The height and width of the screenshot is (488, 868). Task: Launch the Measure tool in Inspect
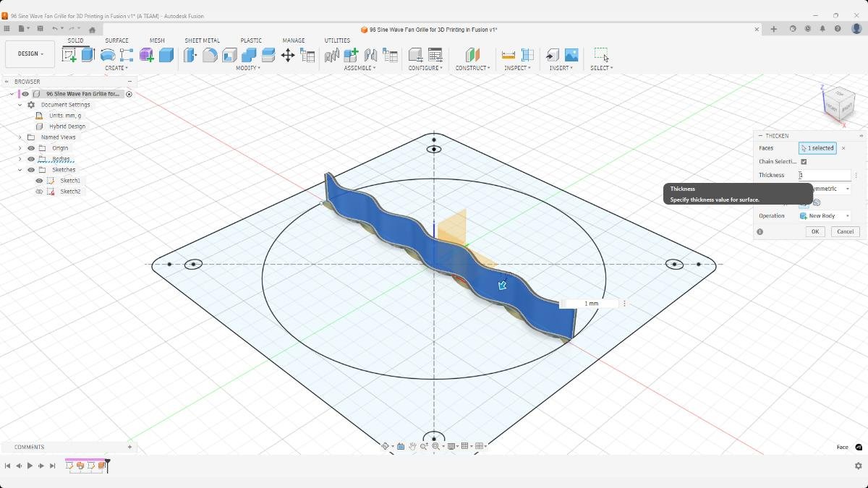point(508,53)
